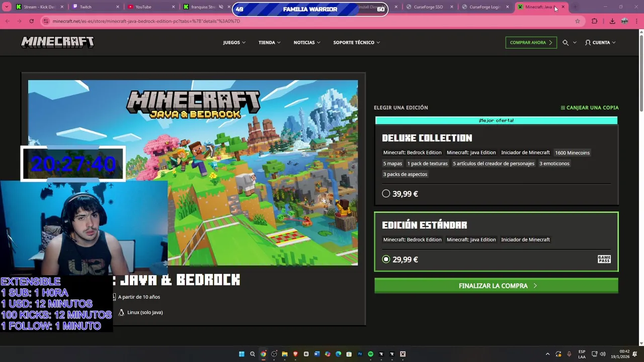Screen dimensions: 644x362
Task: Expand the Tienda dropdown menu
Action: [x=270, y=42]
